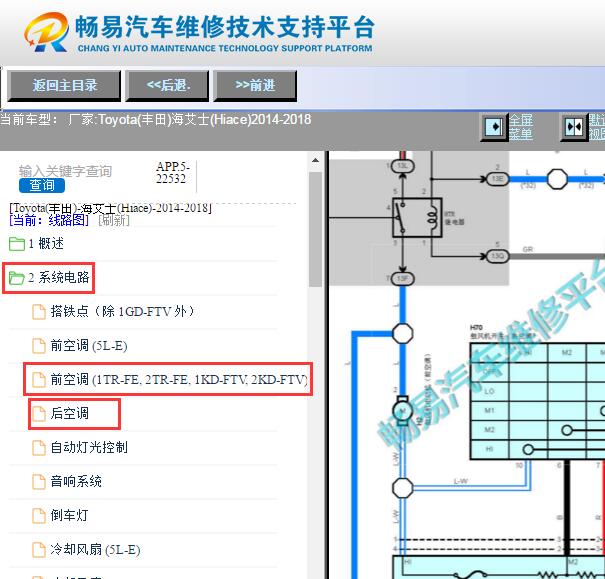Click the 13F connector in the diagram
This screenshot has height=579, width=605.
click(x=402, y=279)
